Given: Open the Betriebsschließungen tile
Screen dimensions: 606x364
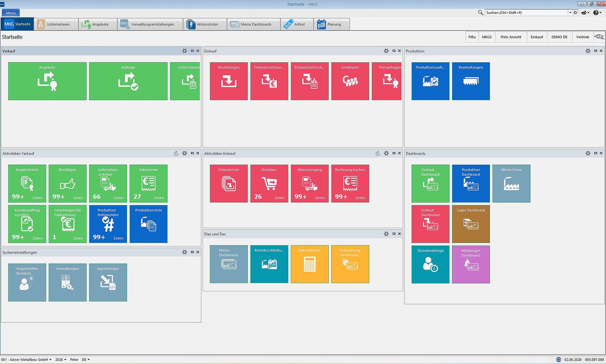Looking at the screenshot, I should tap(269, 264).
